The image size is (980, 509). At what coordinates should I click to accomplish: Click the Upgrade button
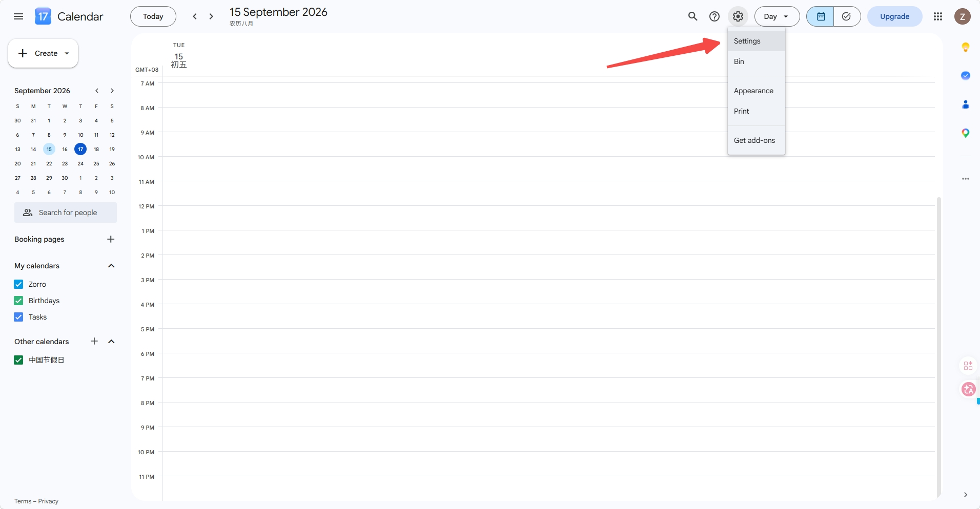coord(895,16)
